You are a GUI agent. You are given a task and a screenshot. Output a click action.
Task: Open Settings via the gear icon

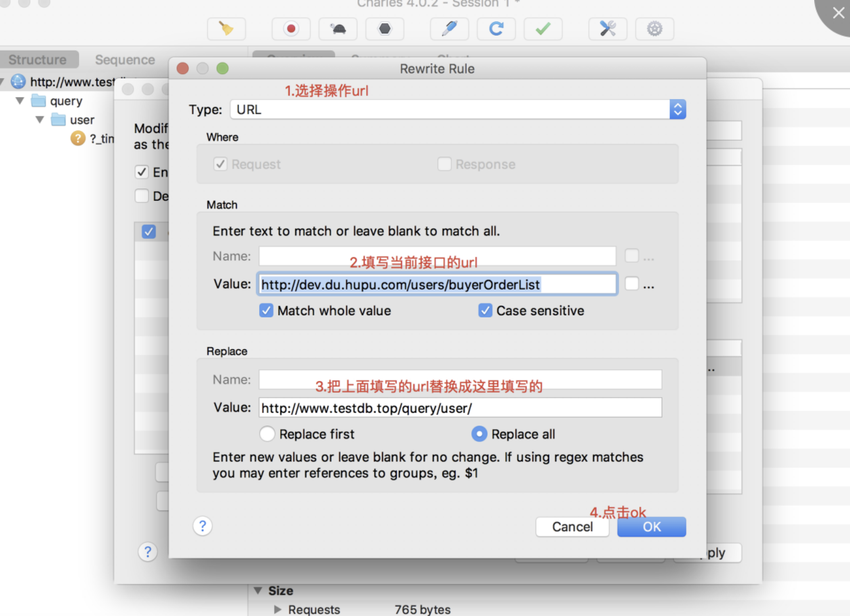click(655, 29)
